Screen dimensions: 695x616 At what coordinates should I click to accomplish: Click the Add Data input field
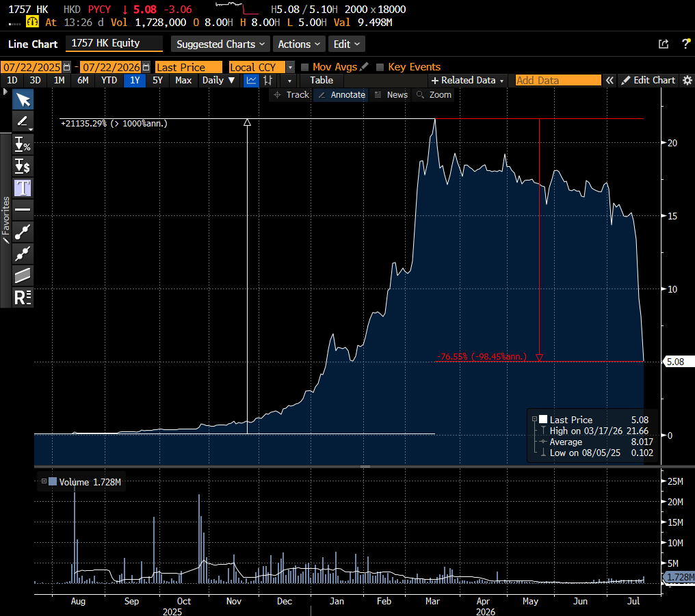pos(558,80)
